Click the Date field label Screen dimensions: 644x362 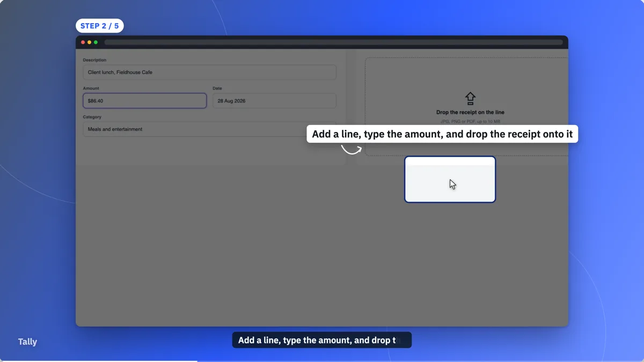(217, 88)
